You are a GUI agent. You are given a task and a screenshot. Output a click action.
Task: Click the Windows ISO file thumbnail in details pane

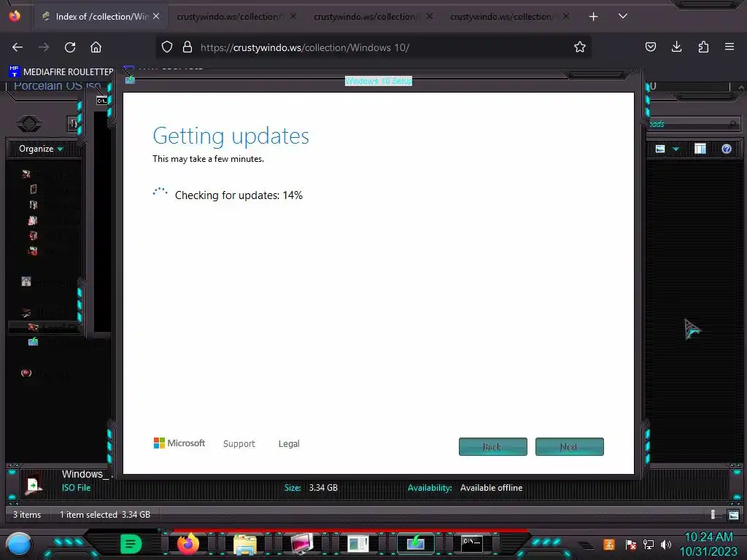33,484
